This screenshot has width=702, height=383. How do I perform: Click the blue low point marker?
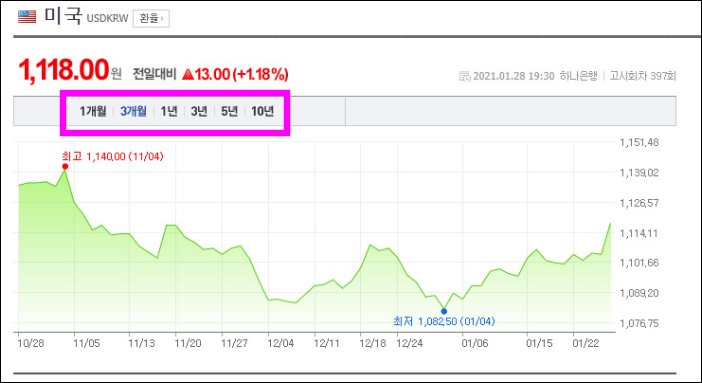444,311
